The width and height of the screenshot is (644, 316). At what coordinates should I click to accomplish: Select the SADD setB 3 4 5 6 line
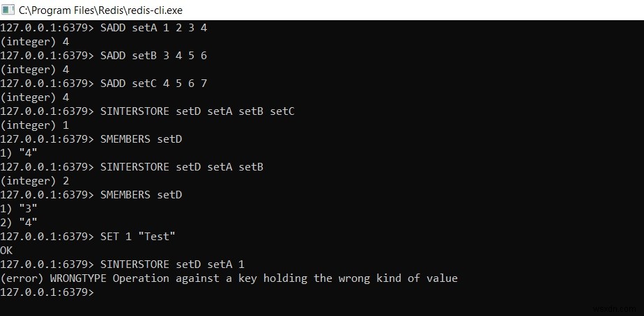[x=153, y=56]
